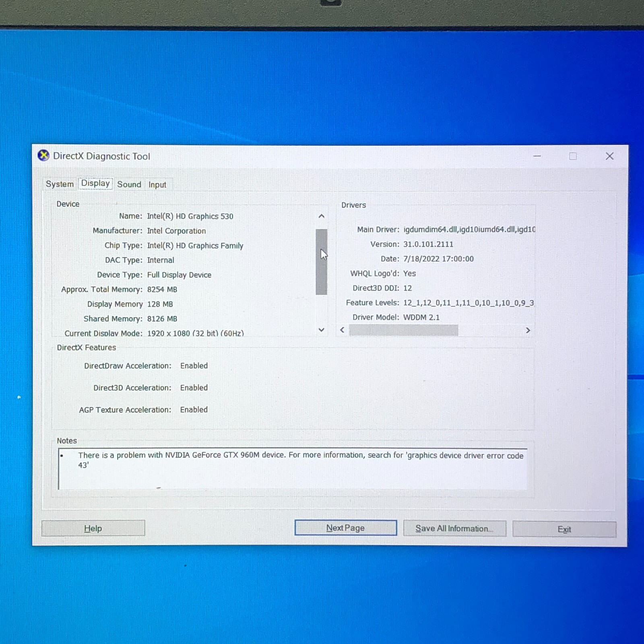644x644 pixels.
Task: Close the DirectX Diagnostic Tool window
Action: coord(609,156)
